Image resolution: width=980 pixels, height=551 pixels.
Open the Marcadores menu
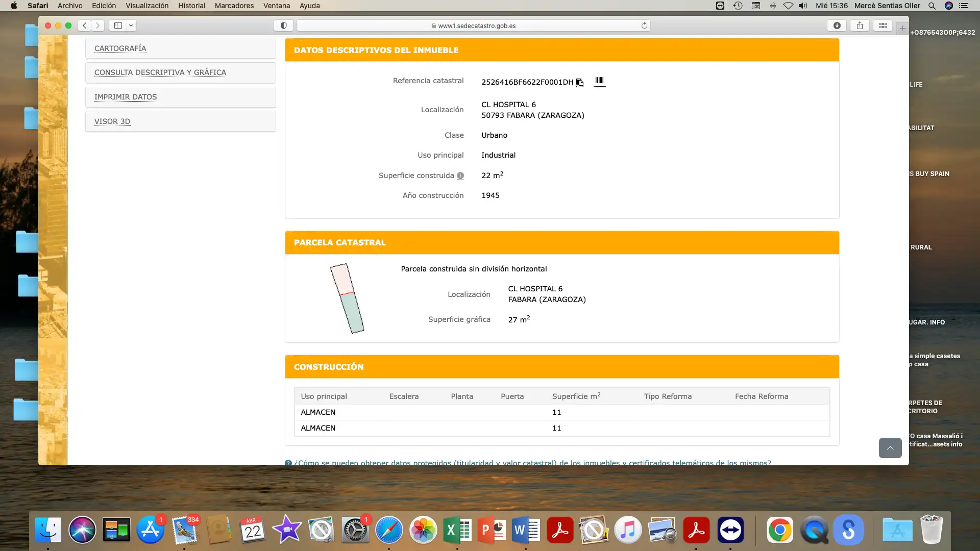(x=234, y=6)
